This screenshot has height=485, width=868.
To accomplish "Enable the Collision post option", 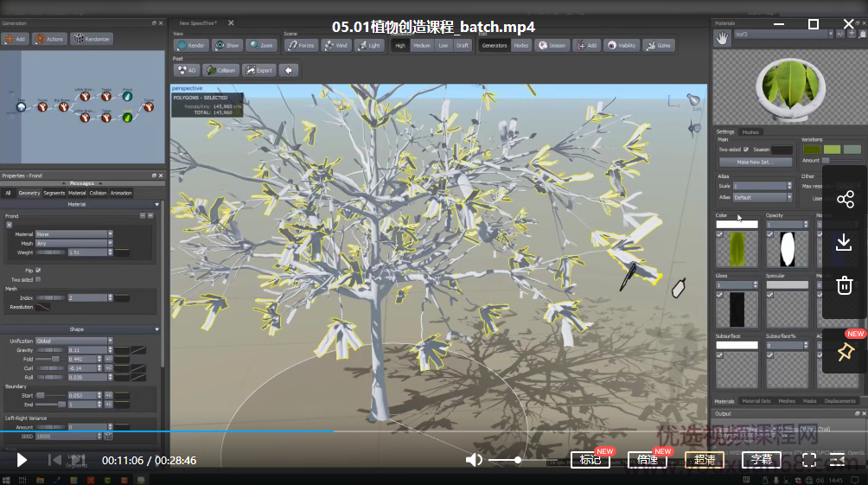I will coord(220,70).
